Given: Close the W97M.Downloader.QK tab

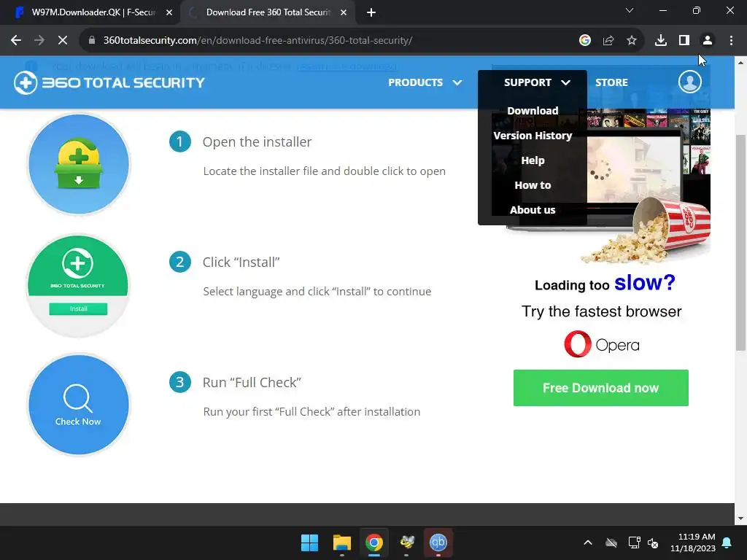Looking at the screenshot, I should click(x=169, y=12).
